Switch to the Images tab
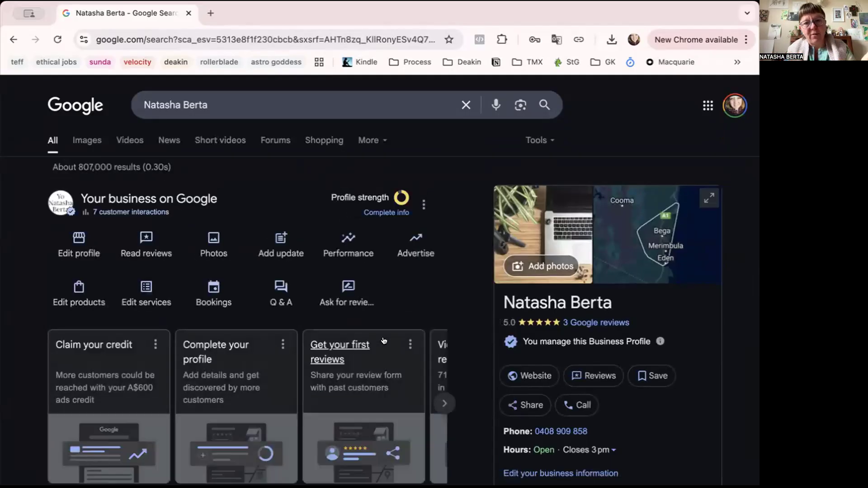Viewport: 868px width, 488px height. [x=87, y=140]
